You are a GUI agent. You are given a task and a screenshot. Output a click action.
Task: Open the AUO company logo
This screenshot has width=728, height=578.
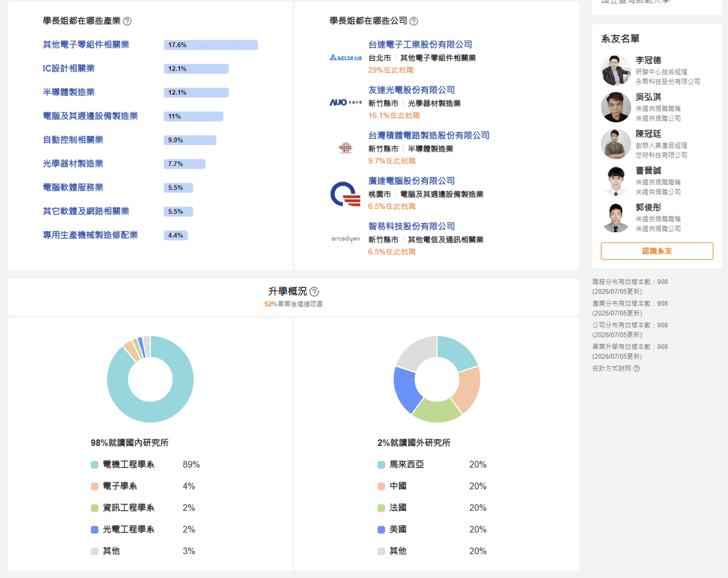click(x=346, y=102)
